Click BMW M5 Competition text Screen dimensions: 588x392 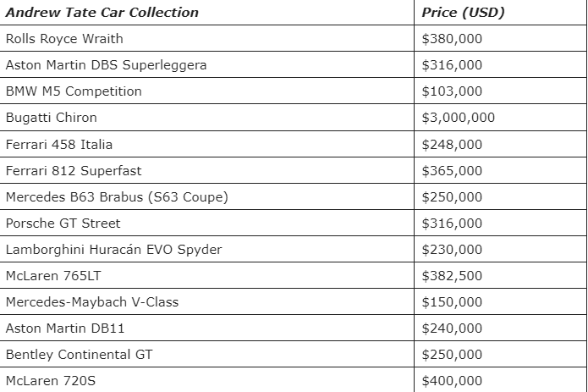click(x=74, y=91)
